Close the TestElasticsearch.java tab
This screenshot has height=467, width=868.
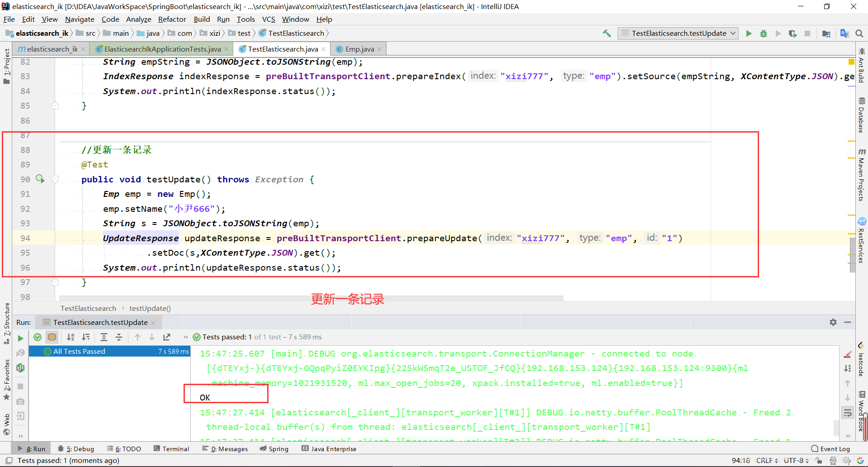(323, 49)
